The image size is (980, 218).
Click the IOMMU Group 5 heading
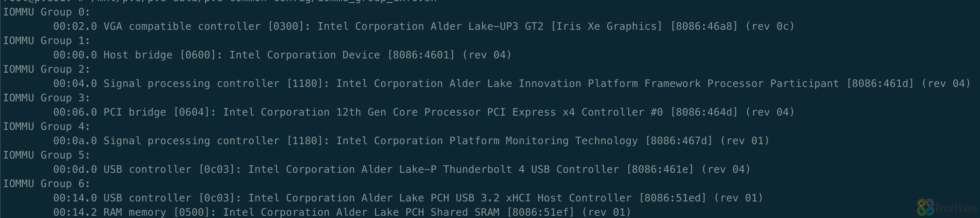click(46, 155)
